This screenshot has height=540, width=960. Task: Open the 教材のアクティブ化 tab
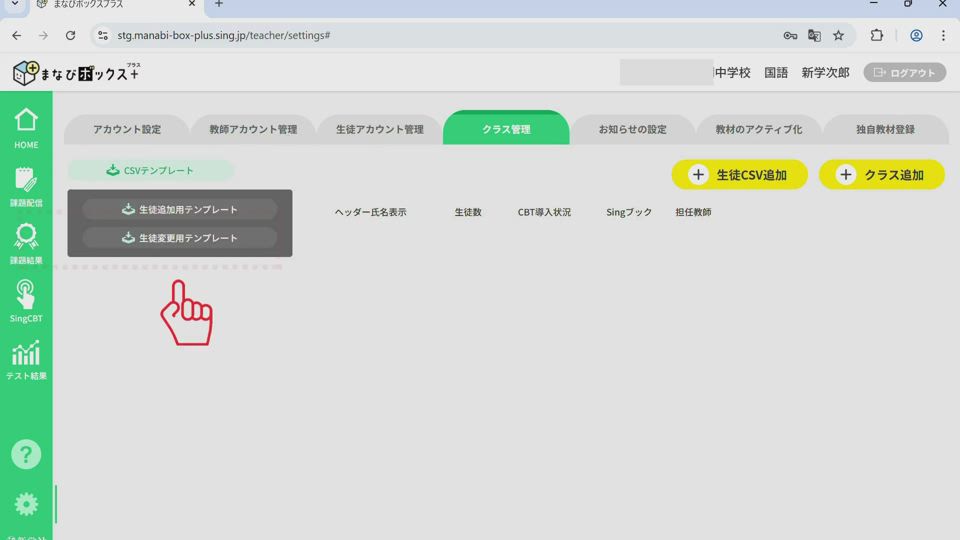pos(758,130)
